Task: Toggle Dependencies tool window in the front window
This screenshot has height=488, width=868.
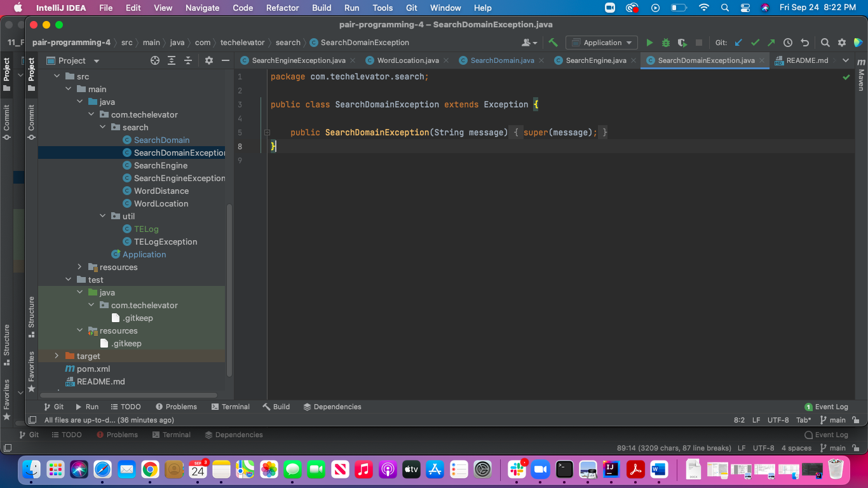Action: pyautogui.click(x=332, y=407)
